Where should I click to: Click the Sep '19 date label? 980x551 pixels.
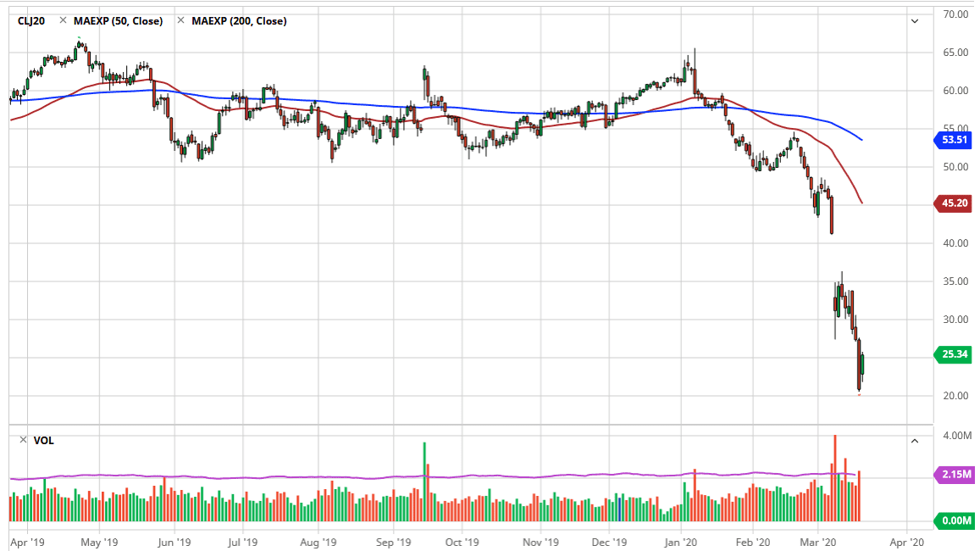(394, 543)
